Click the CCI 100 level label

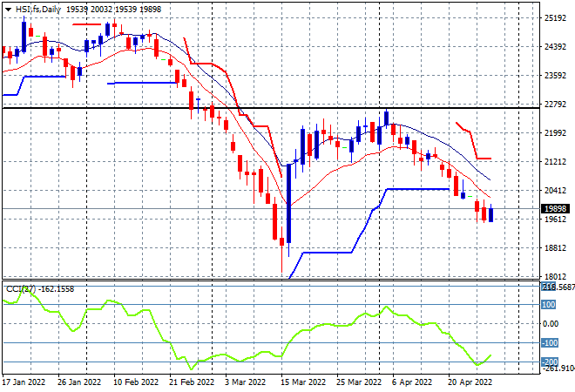(549, 305)
